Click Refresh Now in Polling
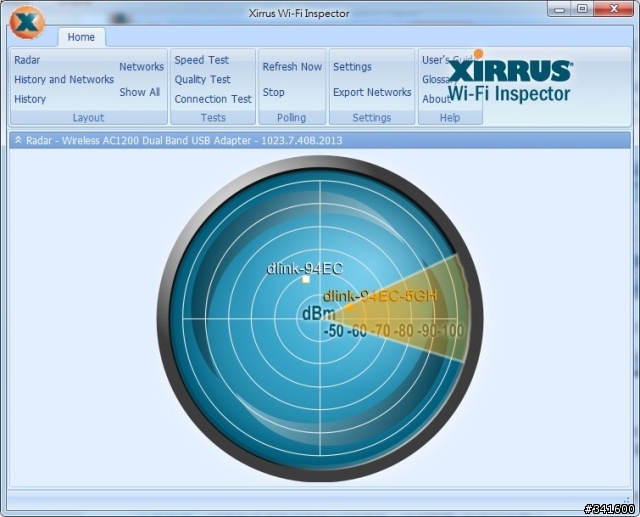The height and width of the screenshot is (517, 640). (292, 67)
